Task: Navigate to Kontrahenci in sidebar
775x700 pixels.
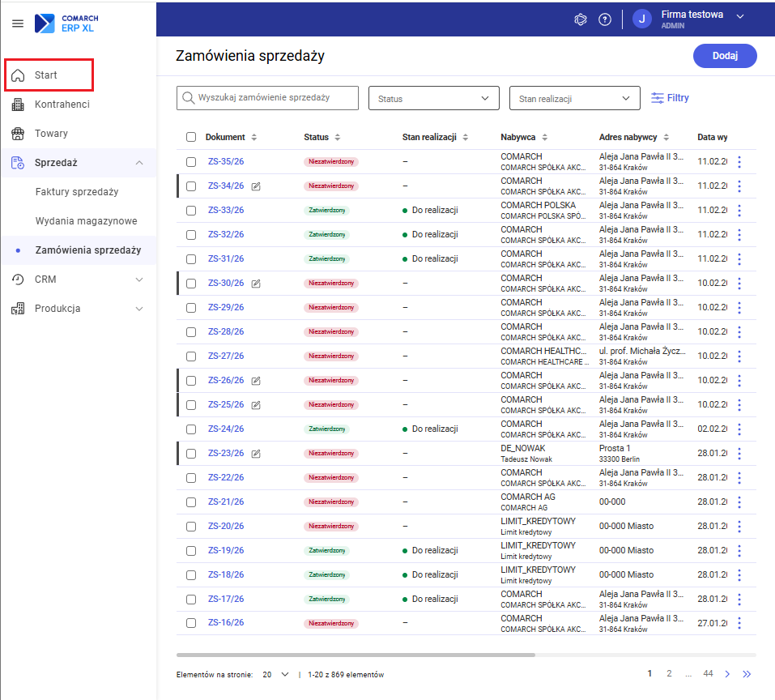Action: click(62, 105)
